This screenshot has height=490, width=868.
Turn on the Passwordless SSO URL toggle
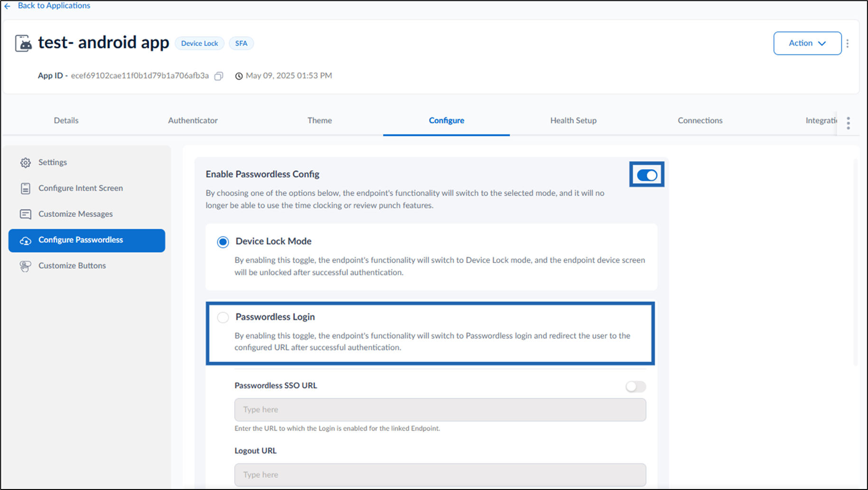coord(635,386)
